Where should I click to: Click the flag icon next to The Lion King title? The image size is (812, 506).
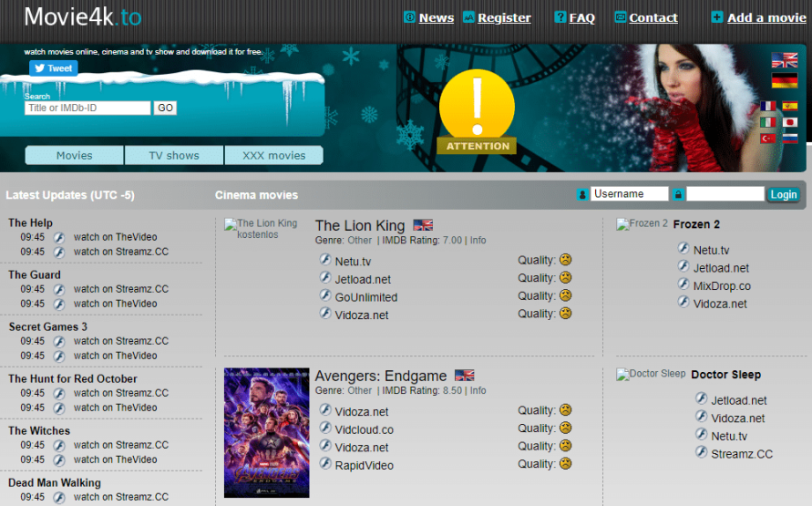coord(423,225)
